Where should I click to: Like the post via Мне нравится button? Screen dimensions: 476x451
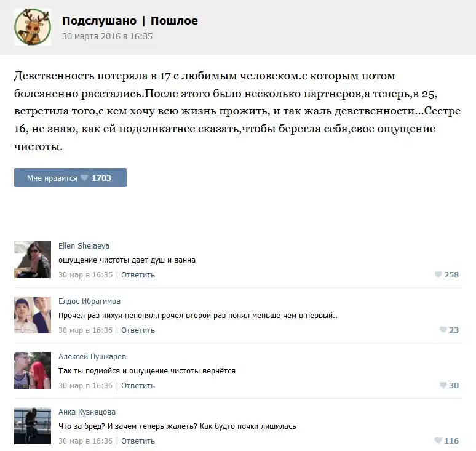[x=70, y=178]
